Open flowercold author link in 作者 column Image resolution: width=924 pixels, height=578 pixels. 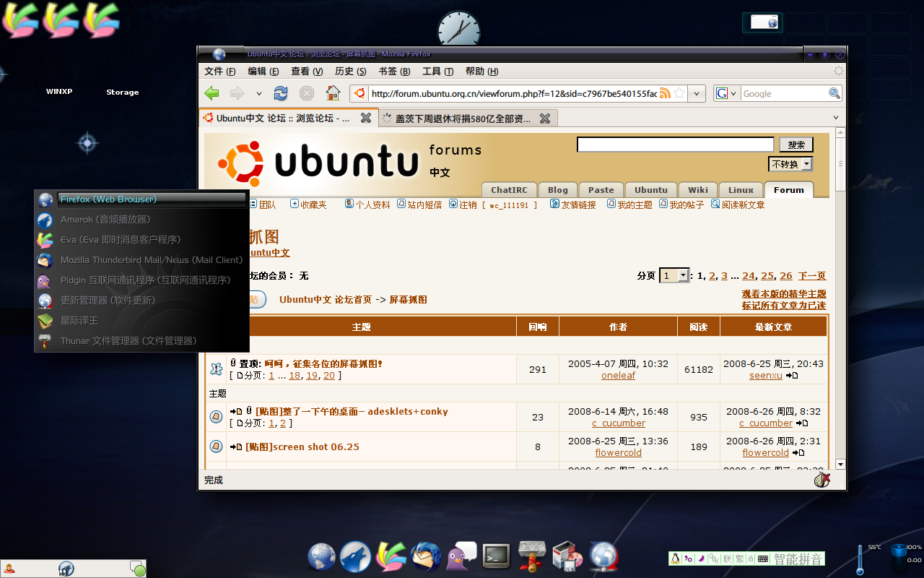(x=618, y=453)
